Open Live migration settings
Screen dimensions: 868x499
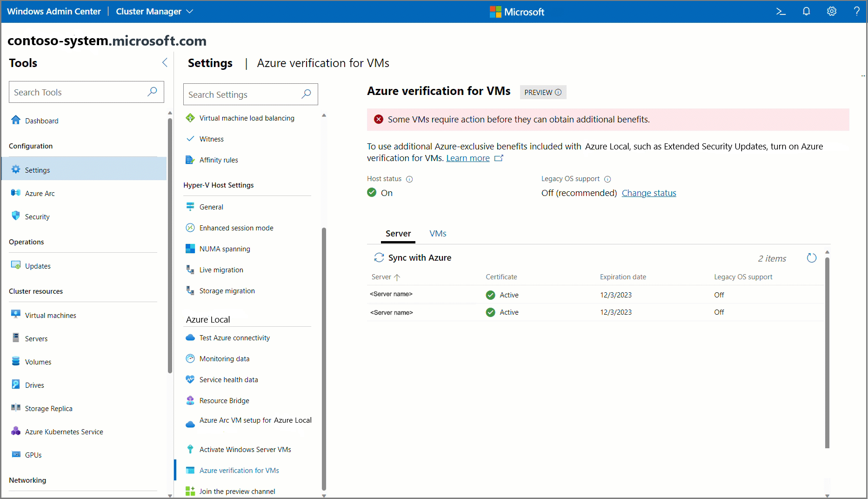tap(221, 270)
